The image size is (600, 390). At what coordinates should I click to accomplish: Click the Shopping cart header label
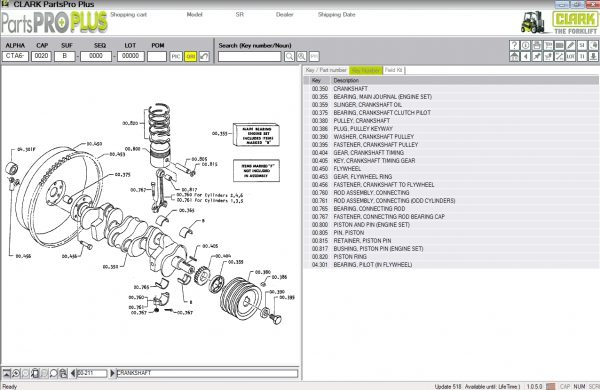129,15
